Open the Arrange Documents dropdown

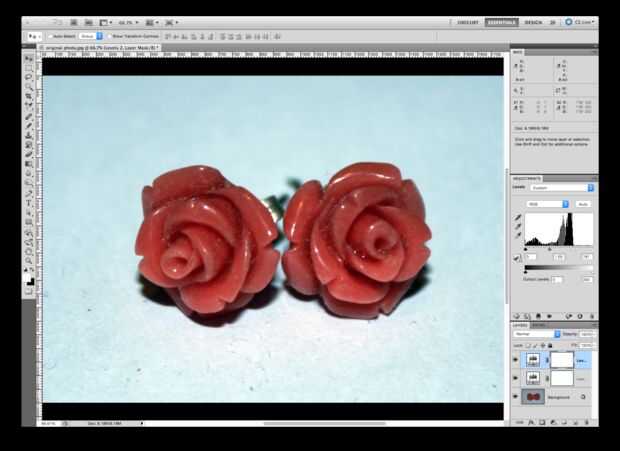pyautogui.click(x=152, y=23)
